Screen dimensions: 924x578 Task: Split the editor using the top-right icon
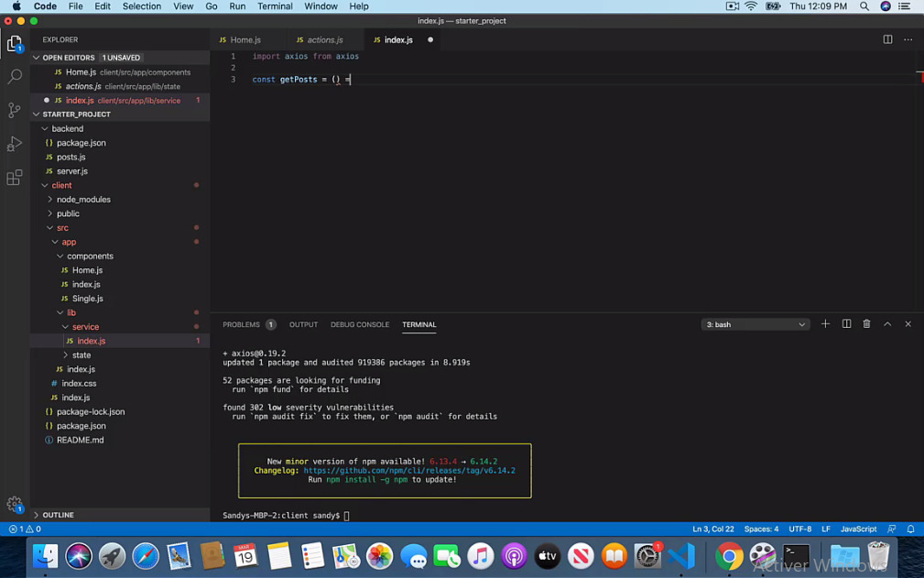point(886,39)
